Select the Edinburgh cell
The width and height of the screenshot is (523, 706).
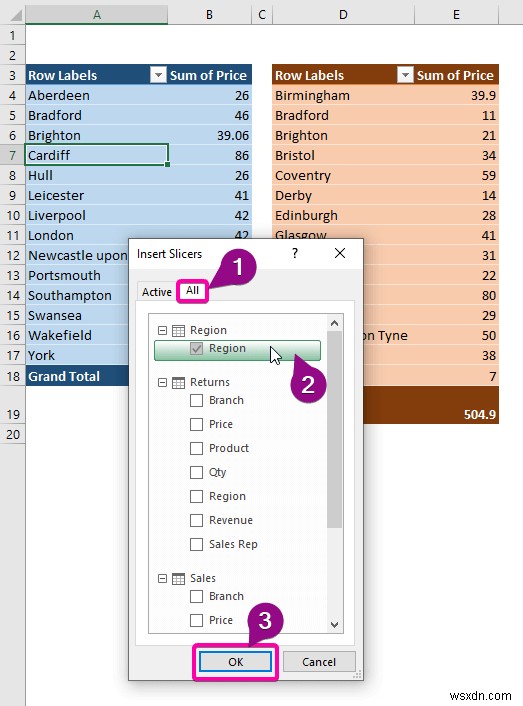click(343, 215)
